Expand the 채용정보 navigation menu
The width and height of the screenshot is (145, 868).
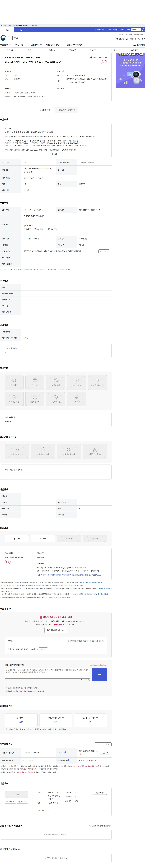click(6, 45)
